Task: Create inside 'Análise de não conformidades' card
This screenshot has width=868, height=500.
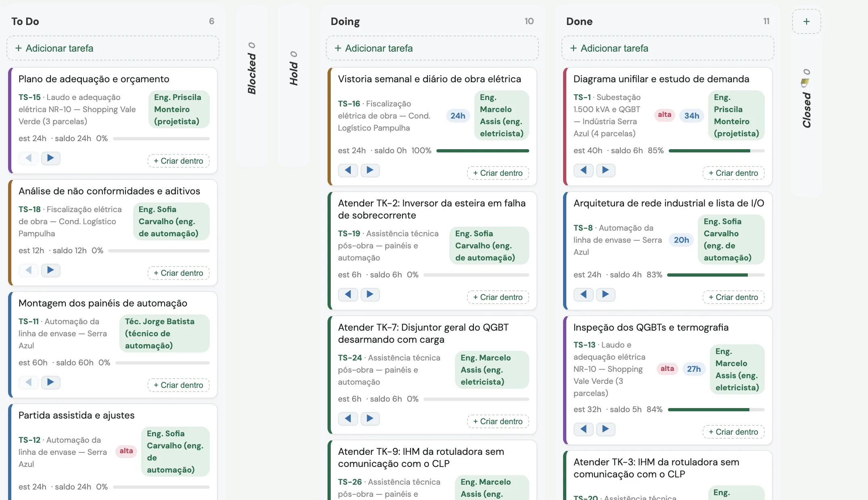Action: [x=178, y=273]
